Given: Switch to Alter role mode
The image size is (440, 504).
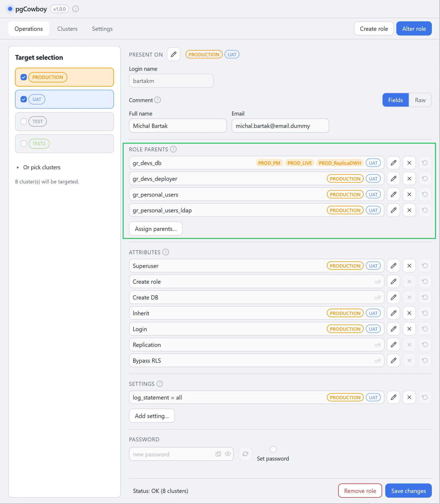Looking at the screenshot, I should click(414, 29).
